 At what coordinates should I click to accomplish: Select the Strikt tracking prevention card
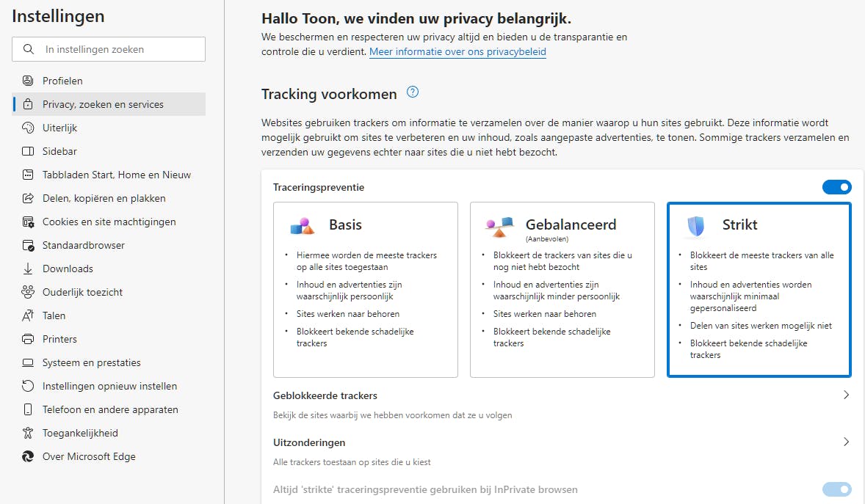pyautogui.click(x=759, y=290)
